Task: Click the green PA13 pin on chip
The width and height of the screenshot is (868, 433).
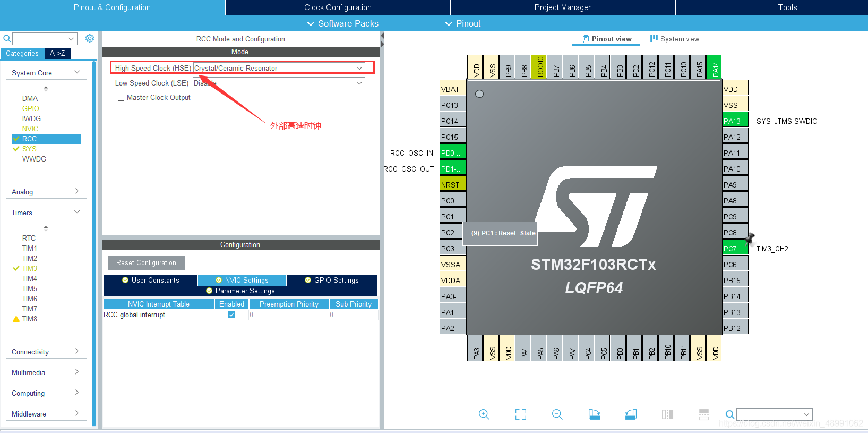Action: (x=735, y=121)
